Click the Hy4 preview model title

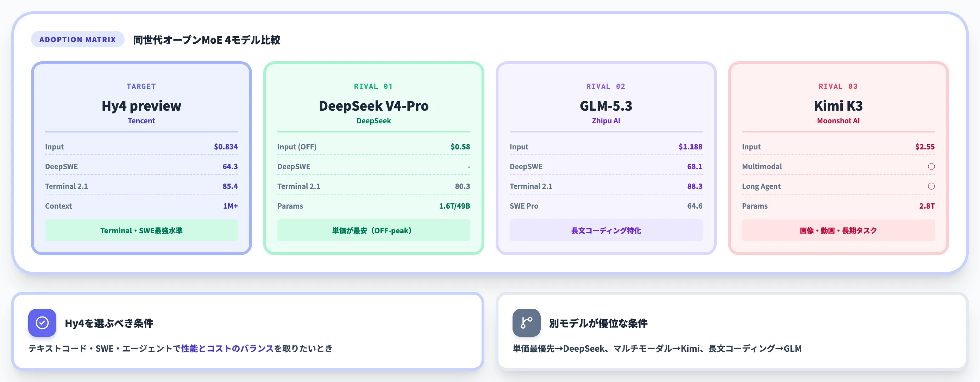(141, 105)
